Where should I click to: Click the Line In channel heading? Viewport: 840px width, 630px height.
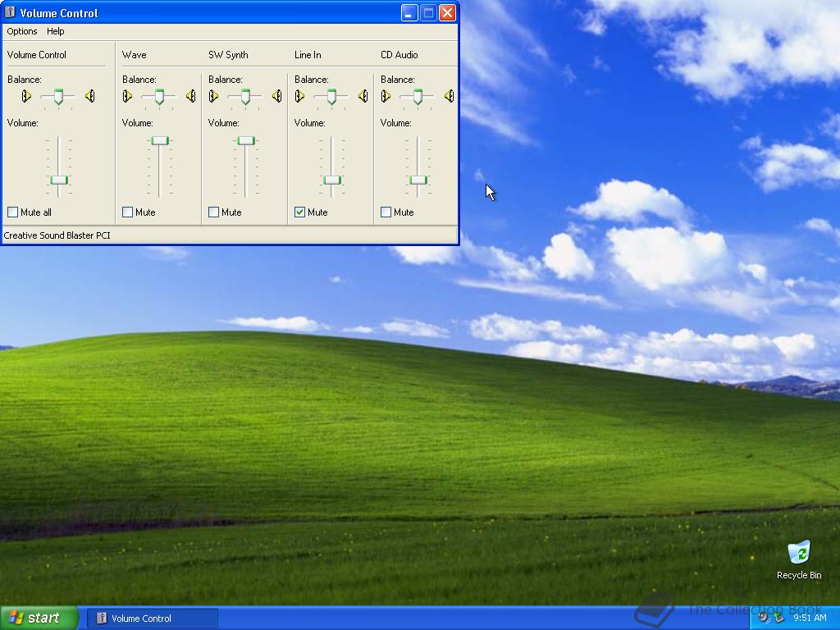(308, 55)
